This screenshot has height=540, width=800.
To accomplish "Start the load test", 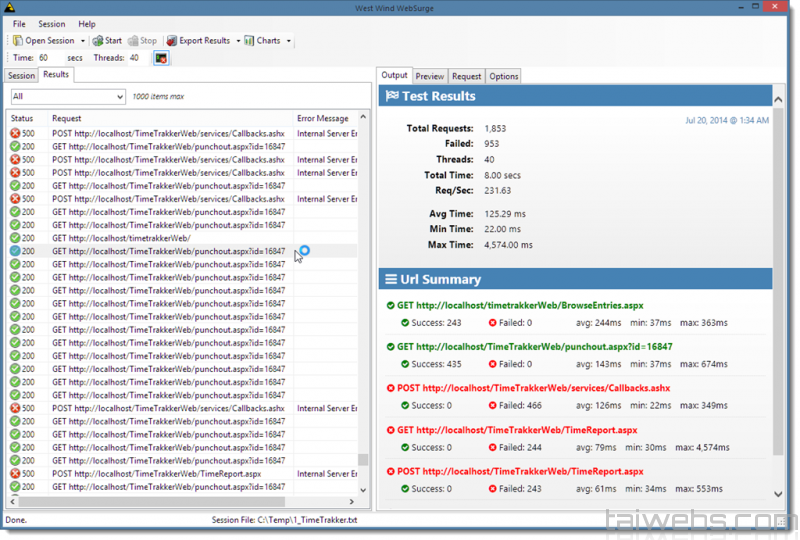I will coord(98,41).
